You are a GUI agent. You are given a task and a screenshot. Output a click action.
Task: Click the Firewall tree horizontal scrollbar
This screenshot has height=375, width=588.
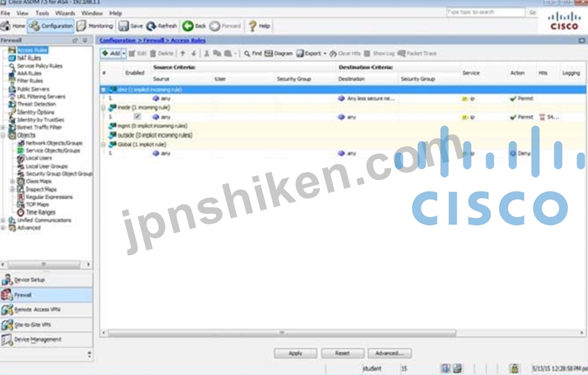(44, 264)
